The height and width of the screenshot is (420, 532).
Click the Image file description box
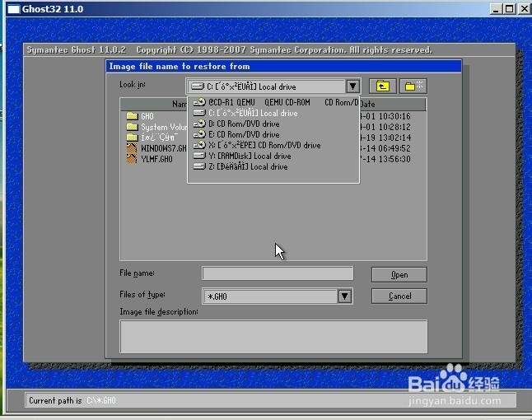click(273, 337)
